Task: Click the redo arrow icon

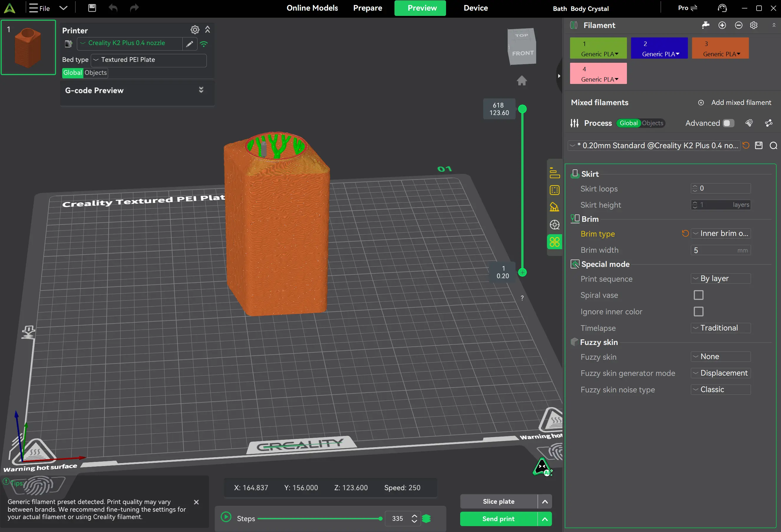Action: pyautogui.click(x=134, y=8)
